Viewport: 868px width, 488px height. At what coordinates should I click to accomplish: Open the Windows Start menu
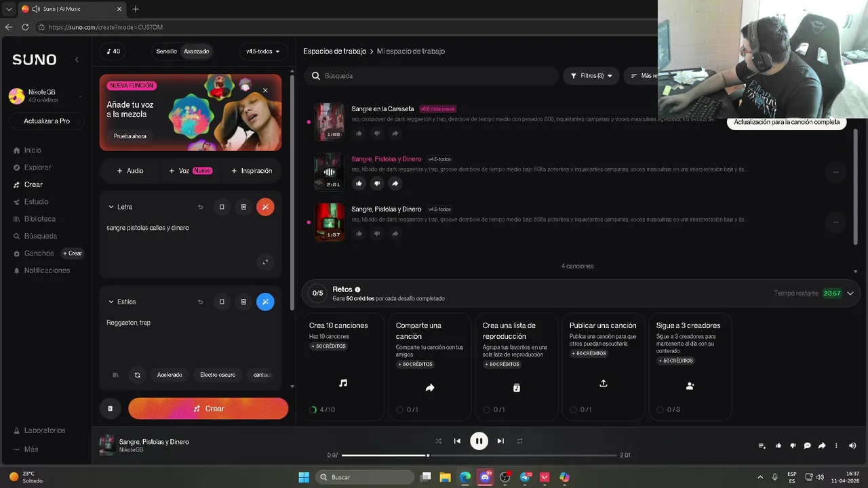pos(304,477)
